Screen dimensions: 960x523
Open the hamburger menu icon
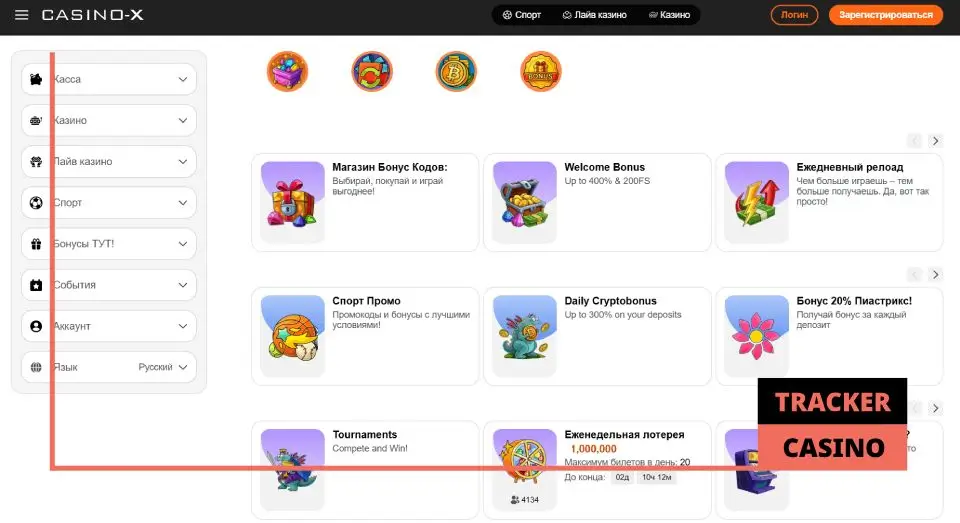click(x=21, y=15)
